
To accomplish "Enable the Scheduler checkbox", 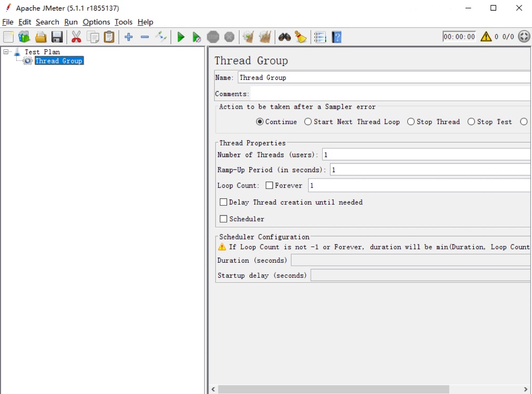I will pyautogui.click(x=223, y=219).
